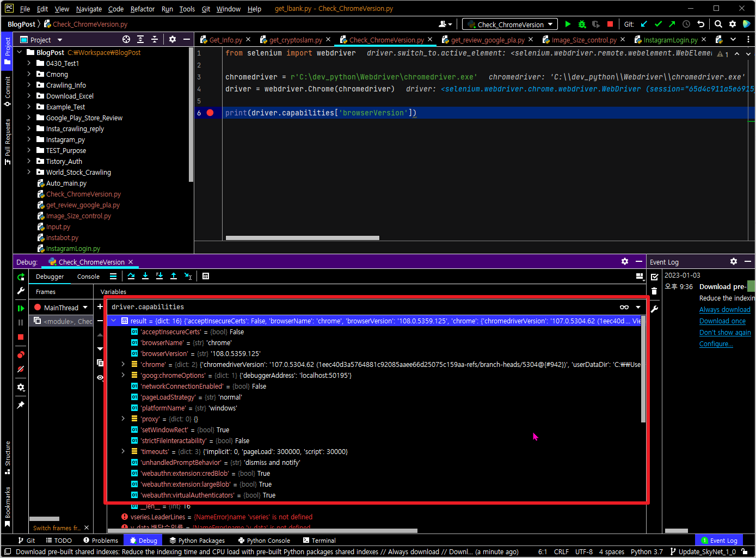The width and height of the screenshot is (756, 558).
Task: Mark all Event Log notifications as read
Action: [x=654, y=277]
